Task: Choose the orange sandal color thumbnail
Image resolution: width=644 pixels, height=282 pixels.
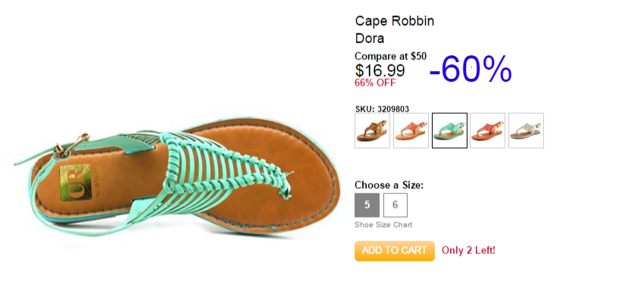Action: [x=411, y=130]
